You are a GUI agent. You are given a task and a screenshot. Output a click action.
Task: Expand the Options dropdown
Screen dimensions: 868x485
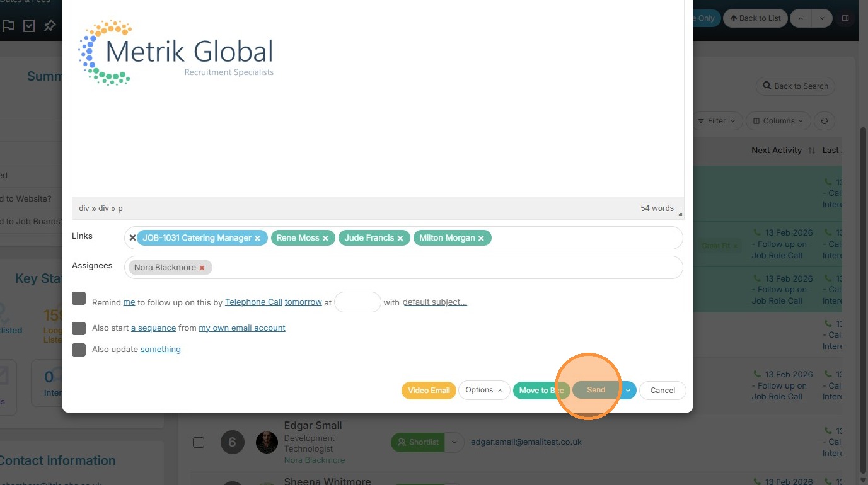click(484, 391)
